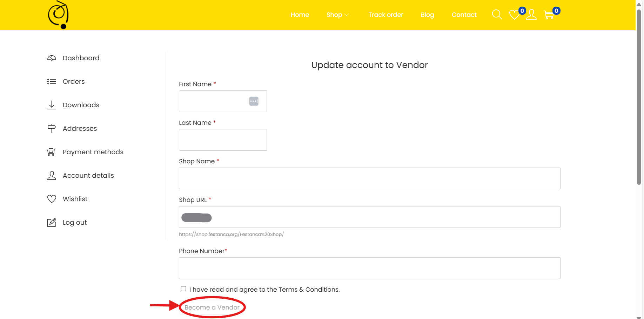The image size is (644, 319).
Task: Navigate to the Blog menu item
Action: (x=427, y=15)
